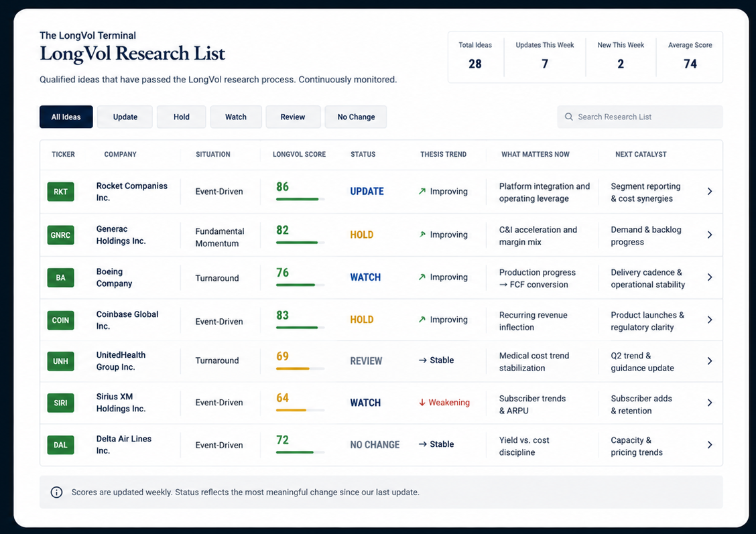
Task: Click the Updates This Week stat card
Action: coord(545,57)
